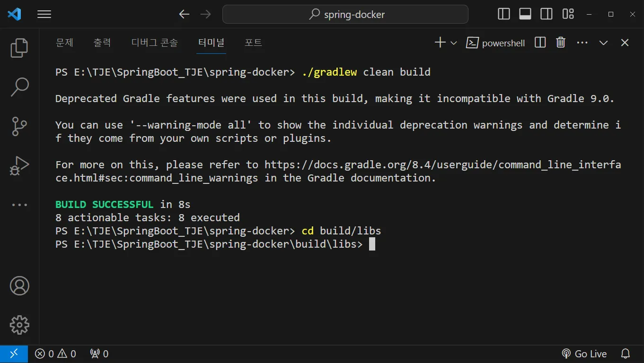The height and width of the screenshot is (363, 644).
Task: Switch to the 포트 tab
Action: pyautogui.click(x=253, y=43)
